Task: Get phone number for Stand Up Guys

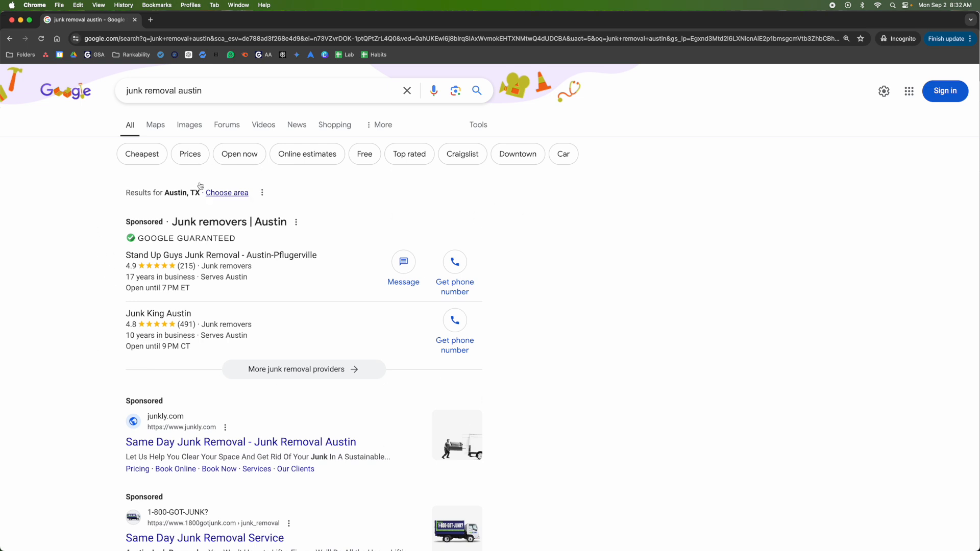Action: pyautogui.click(x=455, y=273)
